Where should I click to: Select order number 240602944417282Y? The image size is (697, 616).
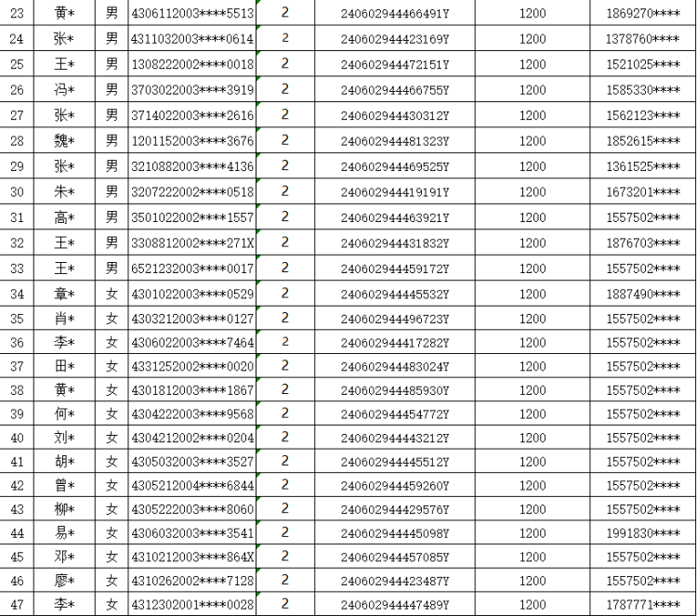pos(395,343)
